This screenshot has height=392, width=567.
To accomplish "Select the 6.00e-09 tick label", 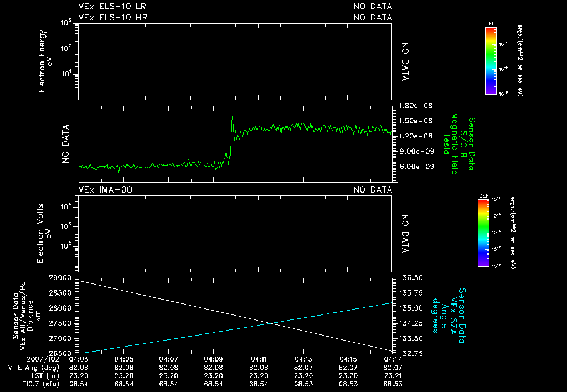I will (x=416, y=167).
